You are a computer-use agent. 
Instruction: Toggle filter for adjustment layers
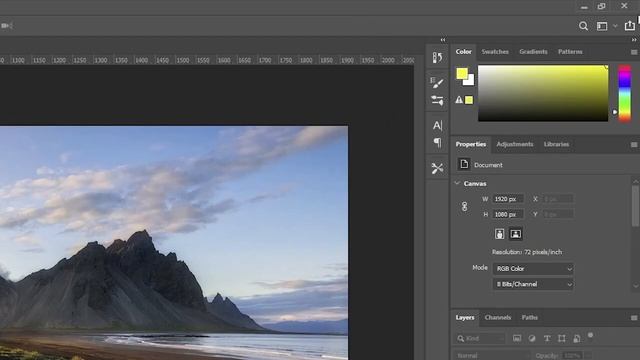pos(532,338)
